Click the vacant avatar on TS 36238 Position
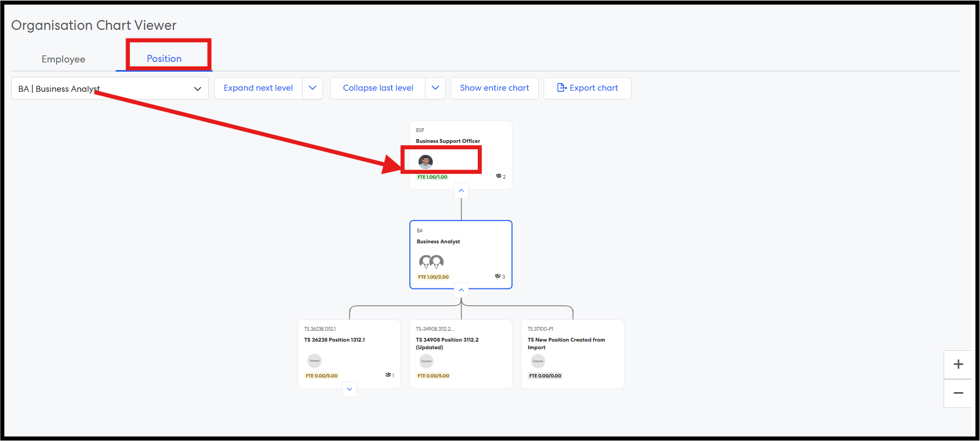 tap(315, 361)
